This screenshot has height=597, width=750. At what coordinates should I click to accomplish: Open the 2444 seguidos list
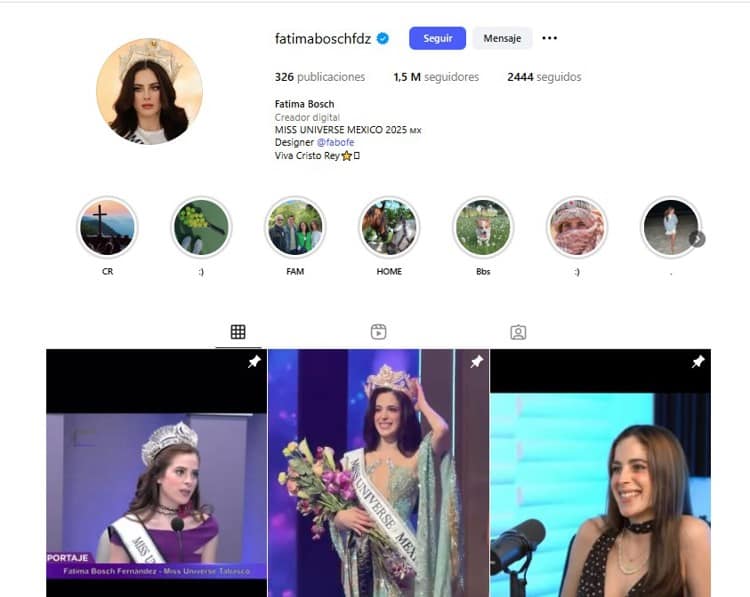(x=544, y=77)
